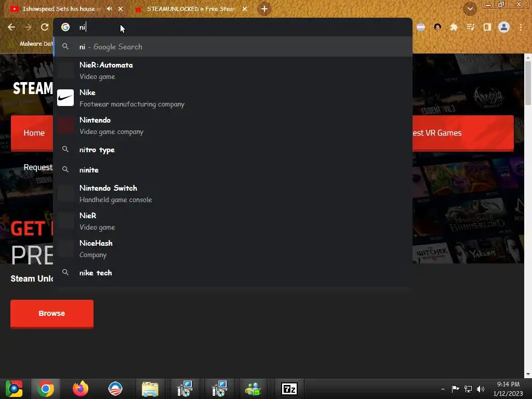The height and width of the screenshot is (399, 532).
Task: Click the browser forward arrow
Action: tap(28, 27)
